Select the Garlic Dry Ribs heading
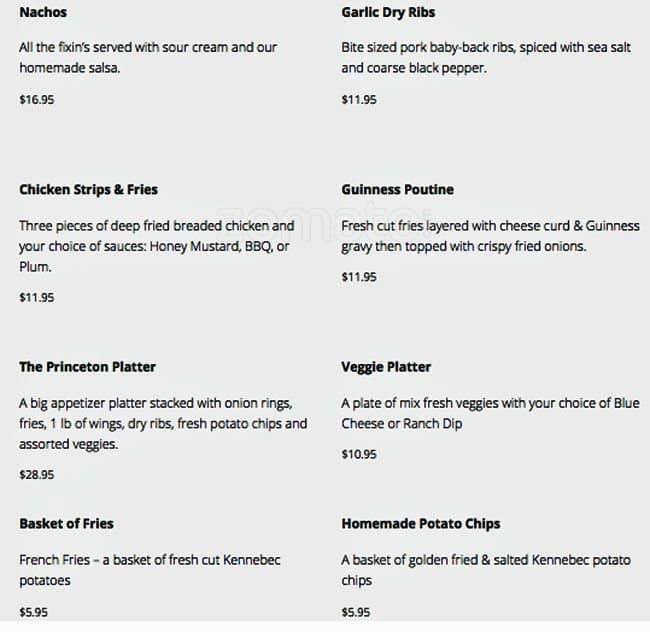This screenshot has width=650, height=632. pyautogui.click(x=388, y=12)
